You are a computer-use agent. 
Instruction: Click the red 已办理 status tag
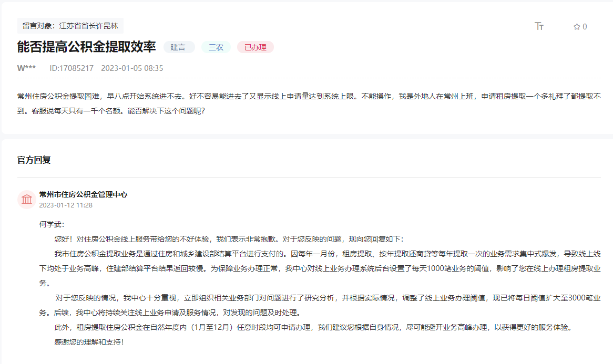pos(255,47)
